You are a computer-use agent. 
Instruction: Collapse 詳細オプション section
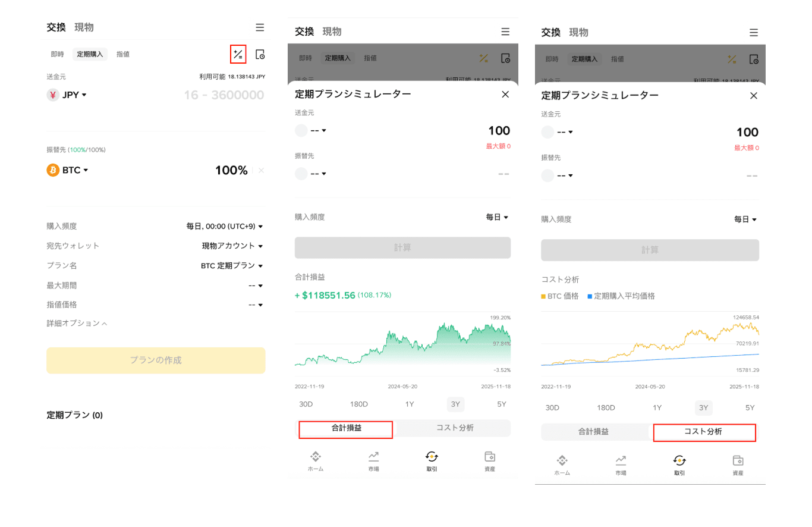pos(77,324)
